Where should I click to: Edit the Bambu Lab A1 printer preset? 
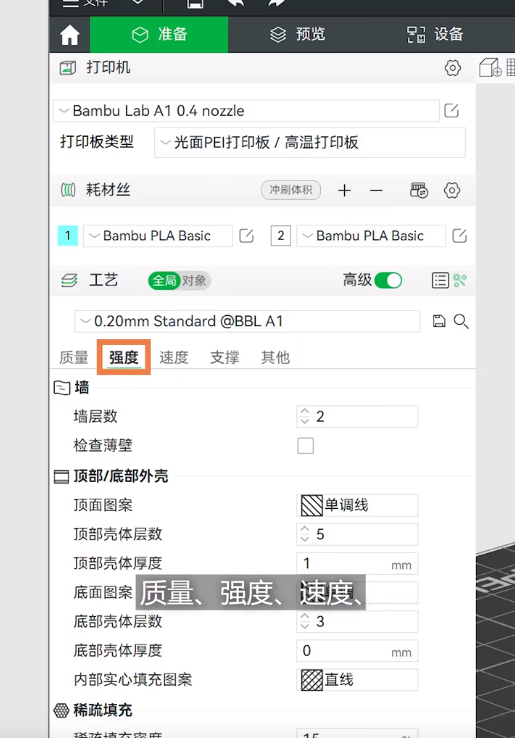coord(451,111)
